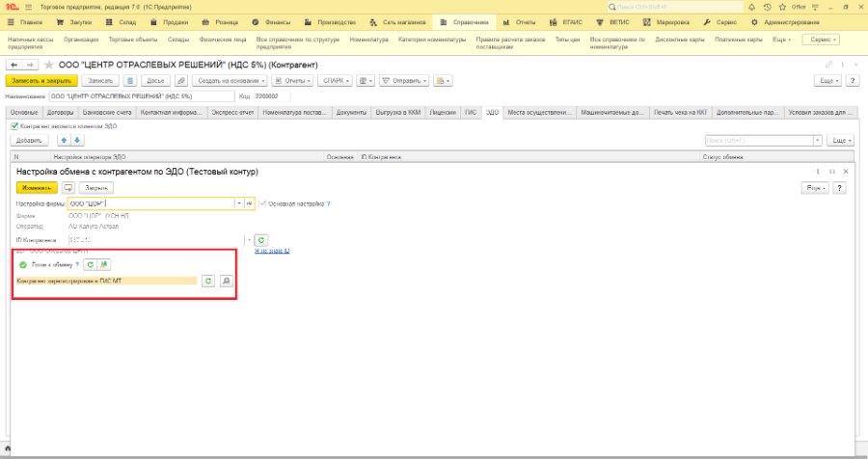Viewport: 868px width, 459px height.
Task: Click the Код input field
Action: [x=272, y=96]
